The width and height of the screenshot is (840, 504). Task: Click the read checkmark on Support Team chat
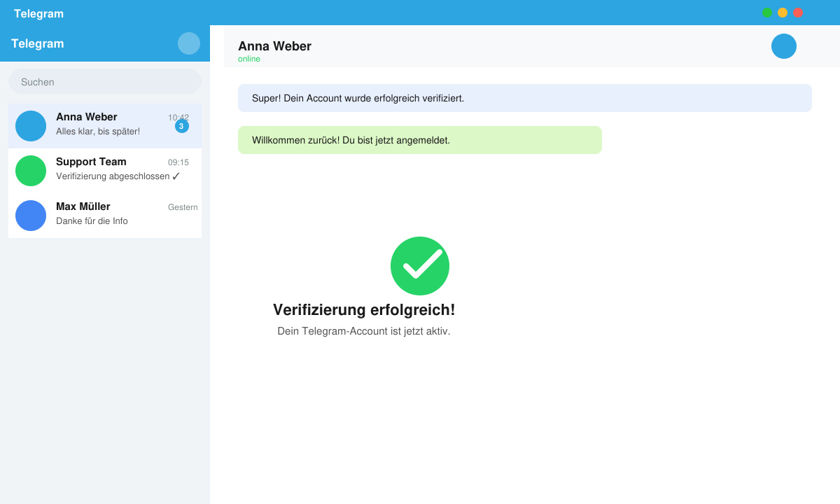(176, 176)
